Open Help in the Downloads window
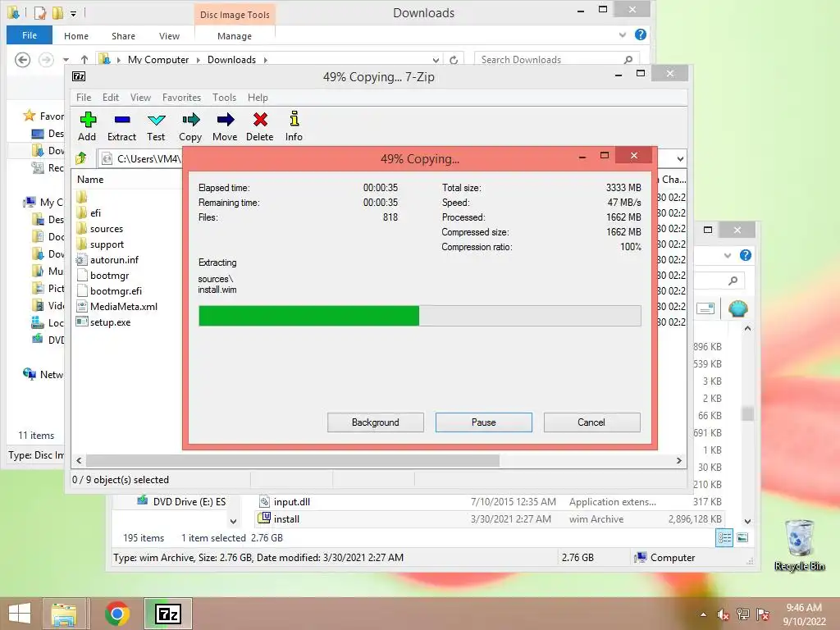Image resolution: width=840 pixels, height=630 pixels. (x=640, y=34)
